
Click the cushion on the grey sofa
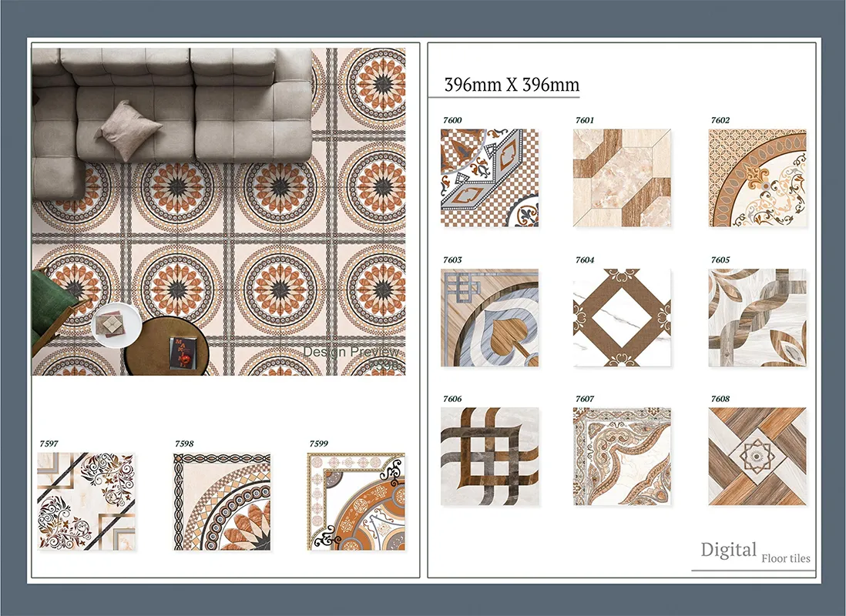tap(129, 131)
